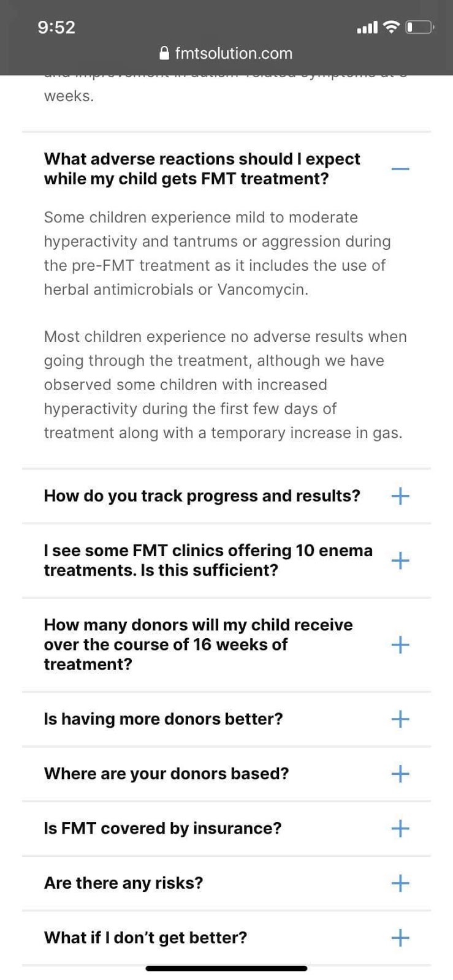453x980 pixels.
Task: Tap the home indicator bar at bottom
Action: [x=226, y=968]
